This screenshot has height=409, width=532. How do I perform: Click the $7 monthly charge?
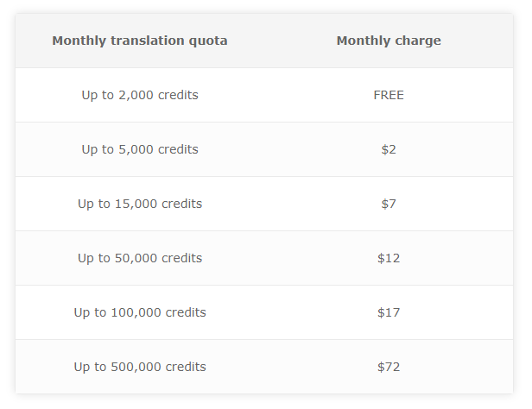point(389,204)
